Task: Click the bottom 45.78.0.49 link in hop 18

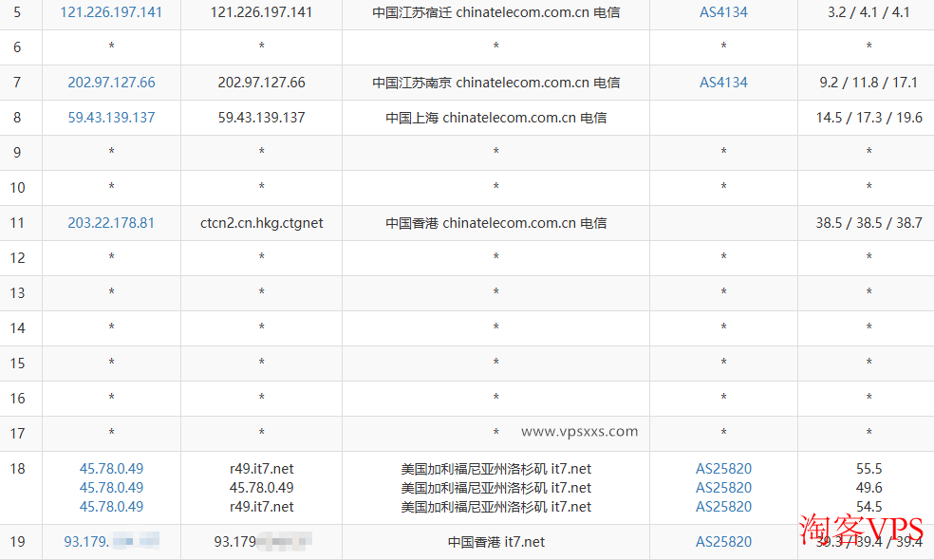Action: (111, 507)
